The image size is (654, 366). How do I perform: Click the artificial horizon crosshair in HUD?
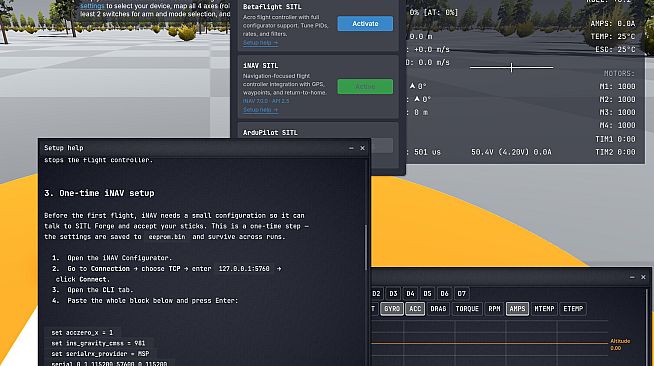tap(511, 67)
